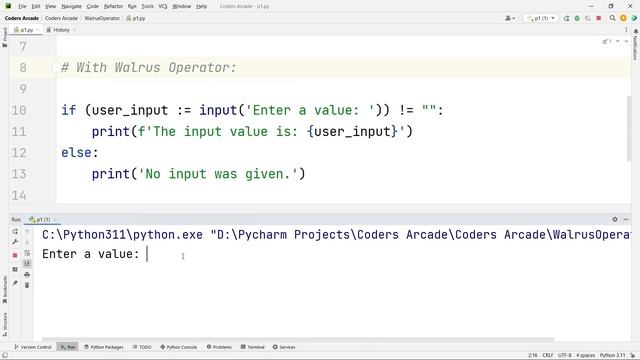Image resolution: width=640 pixels, height=360 pixels.
Task: Open the Problems tool window
Action: tap(219, 347)
